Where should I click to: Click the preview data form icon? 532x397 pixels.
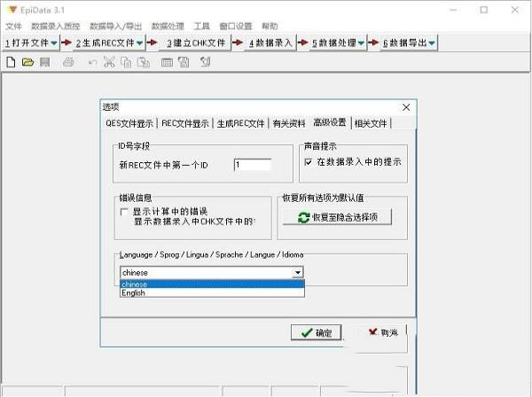[x=184, y=62]
